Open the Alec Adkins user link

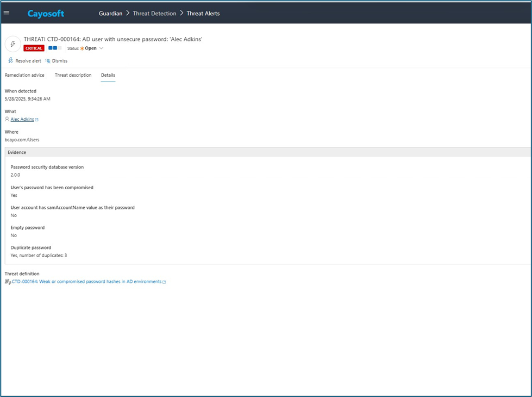click(22, 119)
